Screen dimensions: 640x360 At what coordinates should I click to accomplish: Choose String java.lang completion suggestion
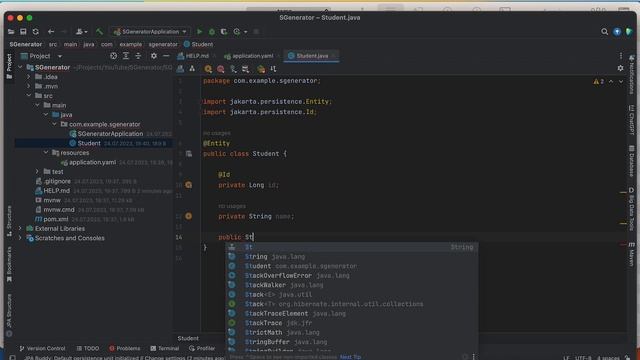352,257
